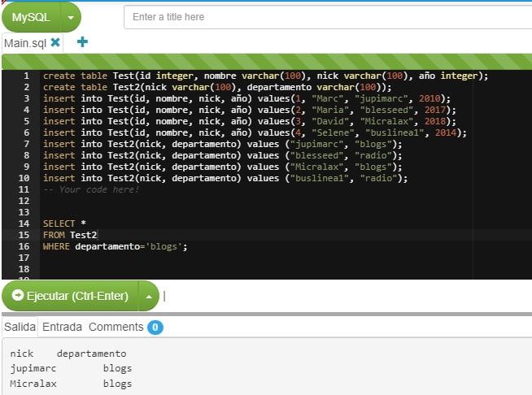This screenshot has width=532, height=395.
Task: Expand the arrow next to the Ejecutar button
Action: 149,296
